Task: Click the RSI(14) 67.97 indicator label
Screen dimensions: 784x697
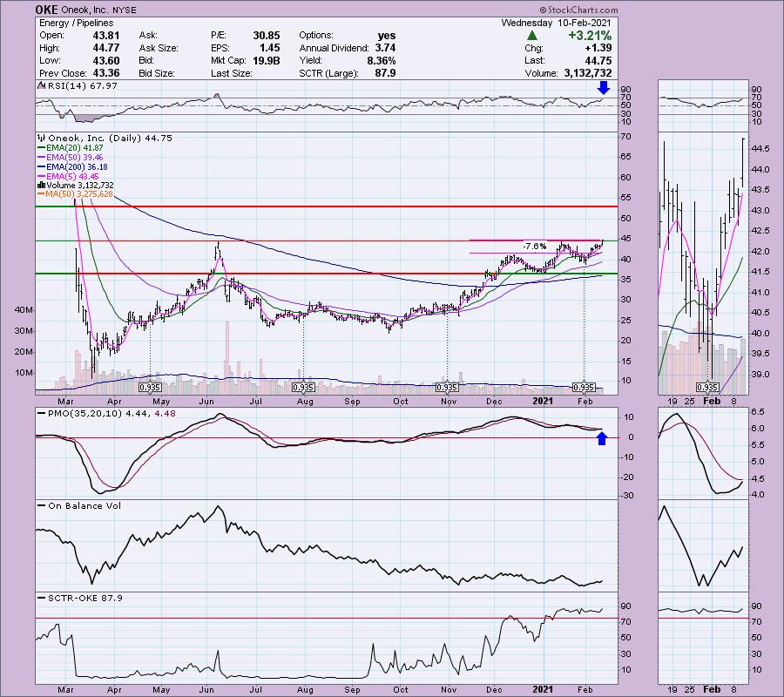Action: 78,86
